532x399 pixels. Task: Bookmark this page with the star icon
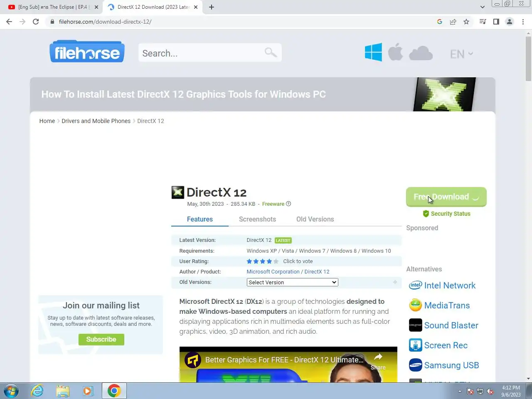click(466, 22)
